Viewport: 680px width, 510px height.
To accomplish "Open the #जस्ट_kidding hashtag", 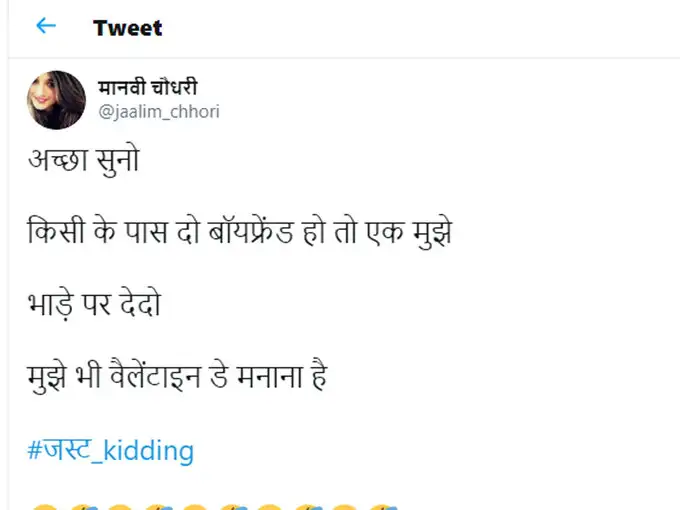I will point(109,450).
